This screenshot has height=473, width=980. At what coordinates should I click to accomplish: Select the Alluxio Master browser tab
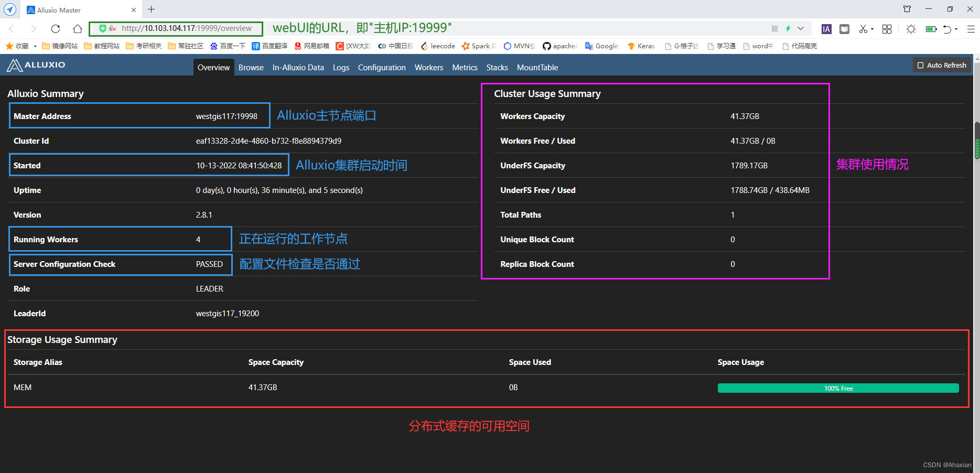click(81, 10)
